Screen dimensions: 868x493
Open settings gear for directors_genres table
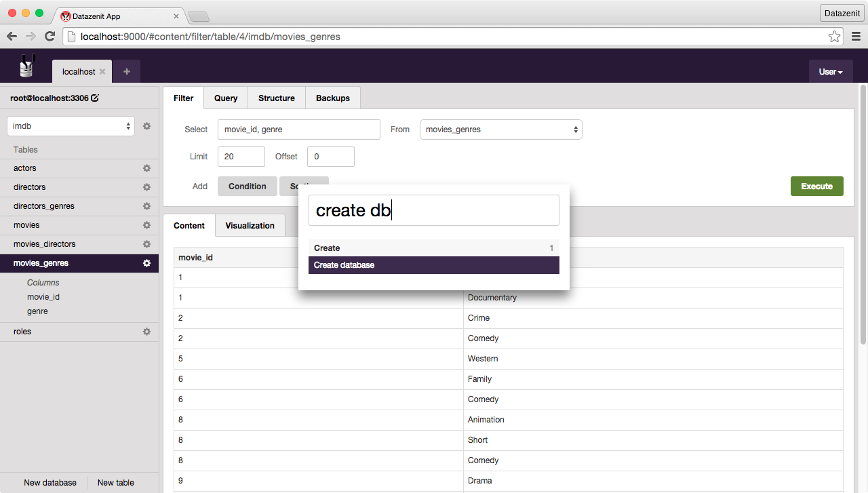tap(146, 206)
